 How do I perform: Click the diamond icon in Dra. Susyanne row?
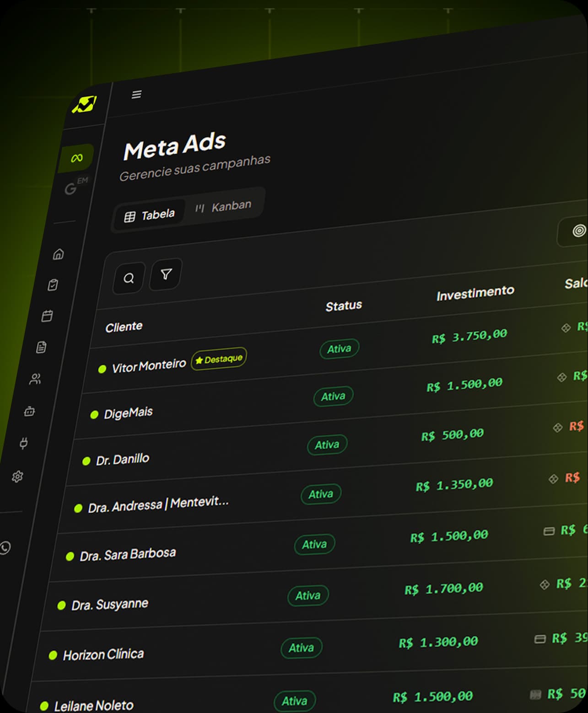coord(545,584)
